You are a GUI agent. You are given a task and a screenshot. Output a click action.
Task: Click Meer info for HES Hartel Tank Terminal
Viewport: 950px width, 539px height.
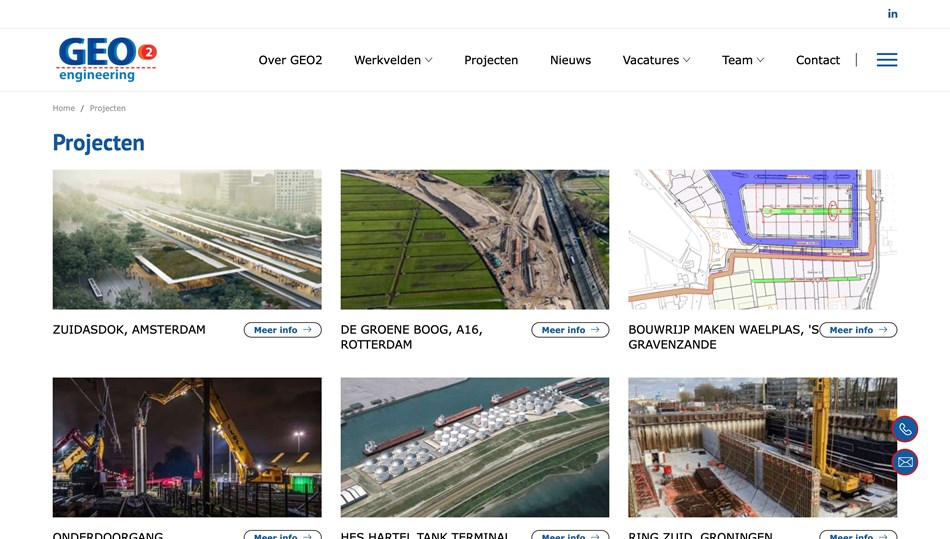[x=570, y=535]
